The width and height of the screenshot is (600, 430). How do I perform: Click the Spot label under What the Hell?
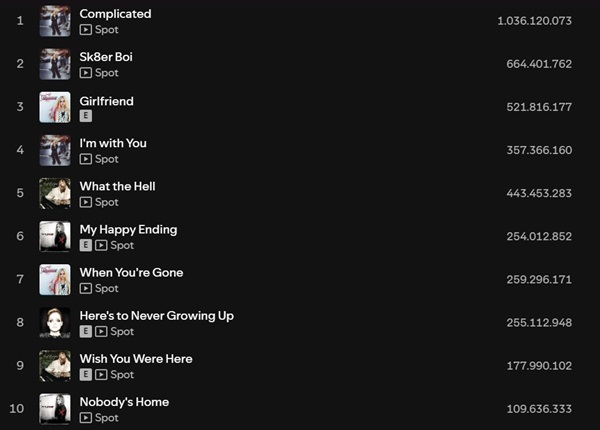coord(107,202)
